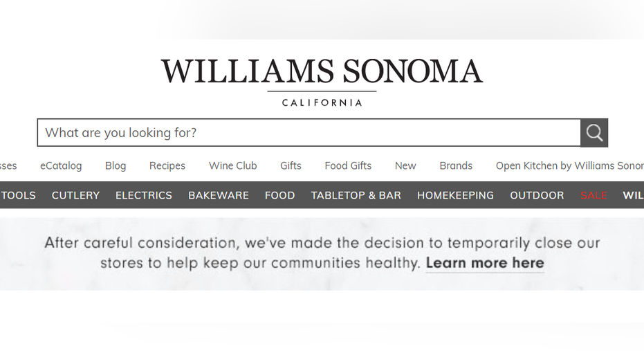Open the eCatalog link
The image size is (644, 362).
click(61, 165)
